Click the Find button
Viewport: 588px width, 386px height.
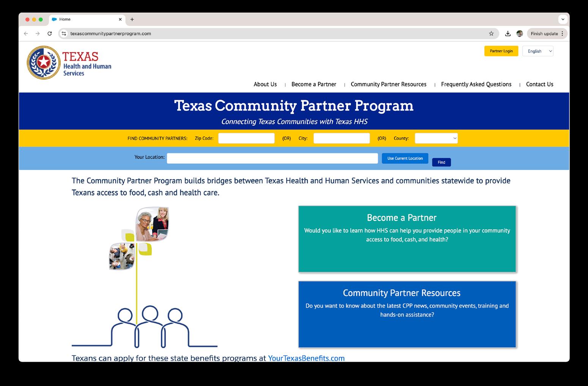click(x=441, y=162)
